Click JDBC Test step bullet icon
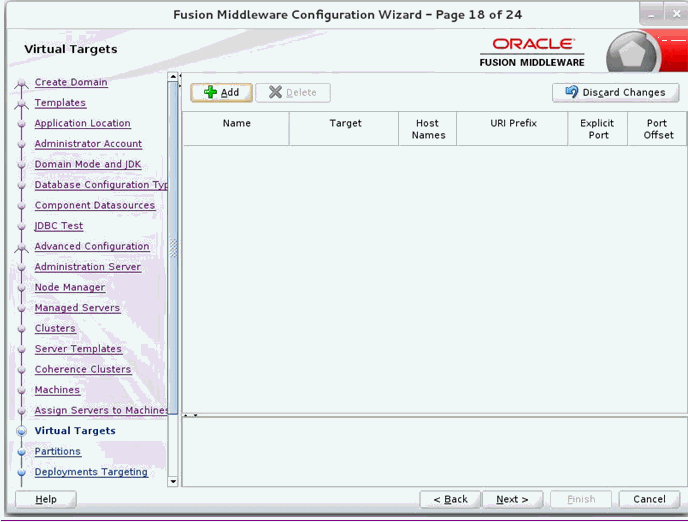Image resolution: width=688 pixels, height=522 pixels. (x=21, y=226)
